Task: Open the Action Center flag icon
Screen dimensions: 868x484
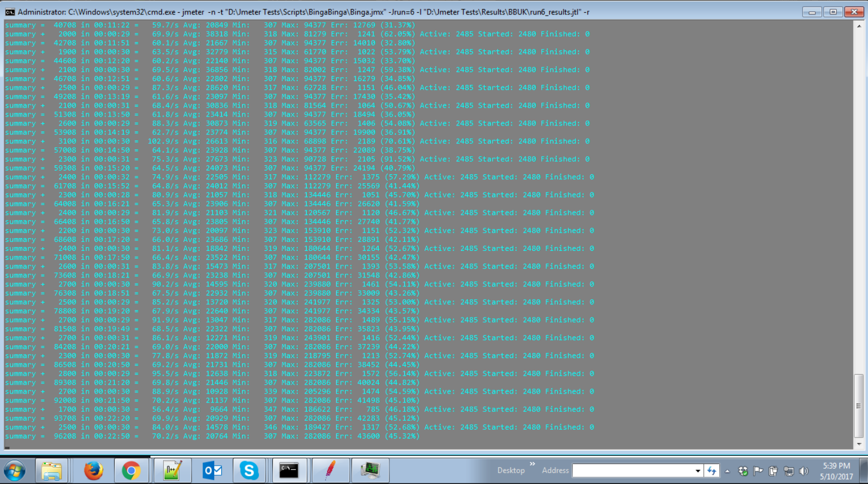Action: tap(758, 471)
